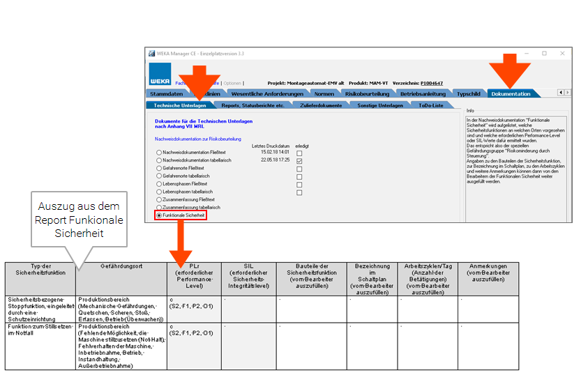The height and width of the screenshot is (375, 588).
Task: Tick erledigt checkbox for Gefahrenorte Fließtext
Action: (x=299, y=168)
